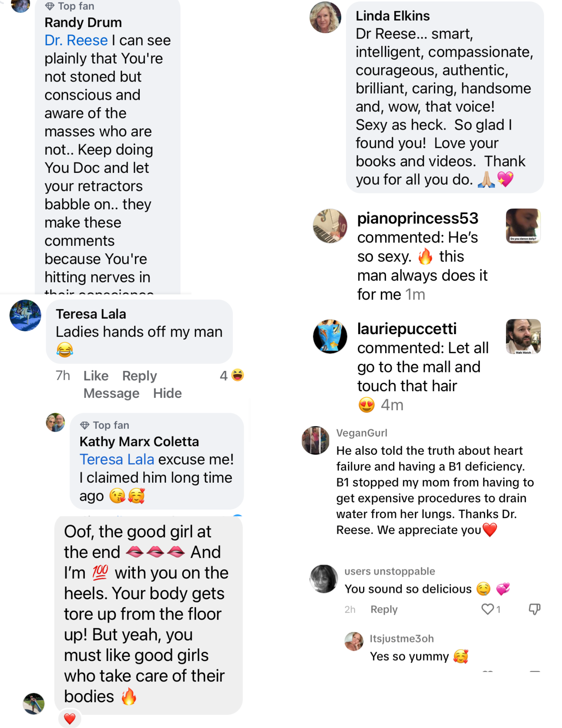
Task: Open Itsjustme3oh's profile avatar
Action: 354,641
